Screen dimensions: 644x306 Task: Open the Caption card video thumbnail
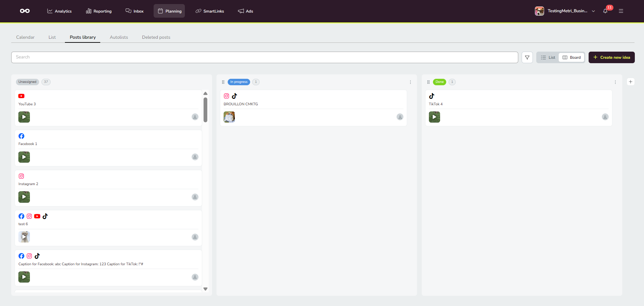tap(24, 277)
